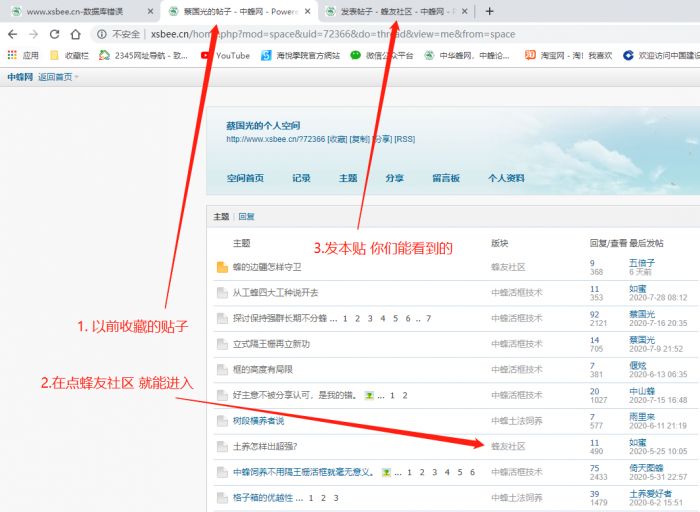
Task: Select 个人资料 in the space navigation
Action: (506, 178)
